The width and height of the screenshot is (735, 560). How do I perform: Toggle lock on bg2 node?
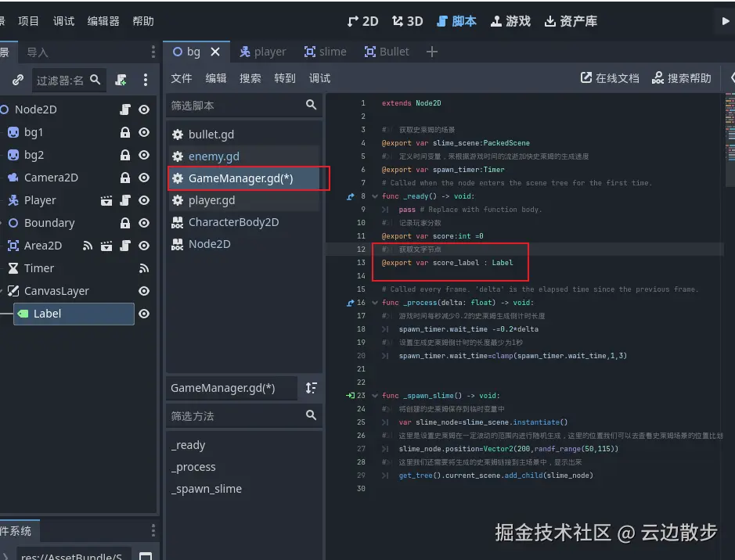(x=125, y=155)
